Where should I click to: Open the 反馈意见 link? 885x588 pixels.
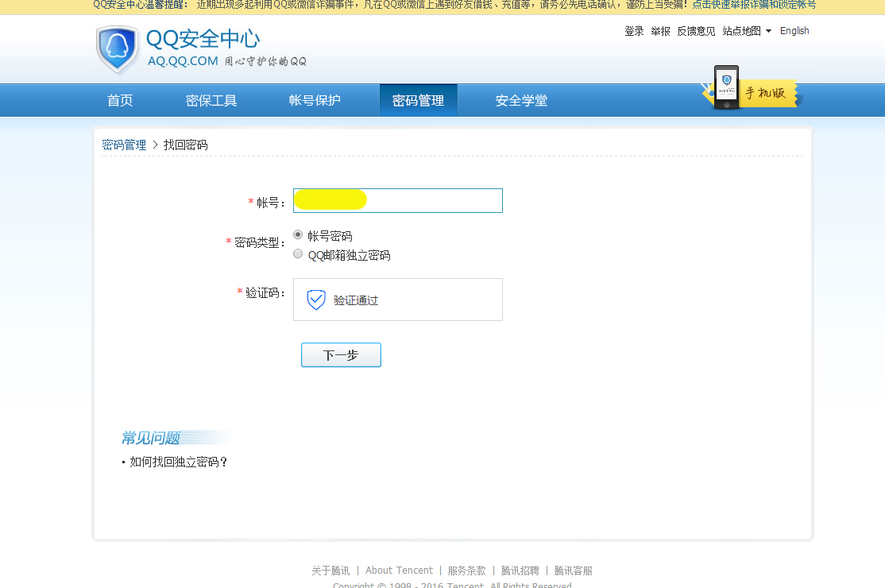tap(696, 31)
